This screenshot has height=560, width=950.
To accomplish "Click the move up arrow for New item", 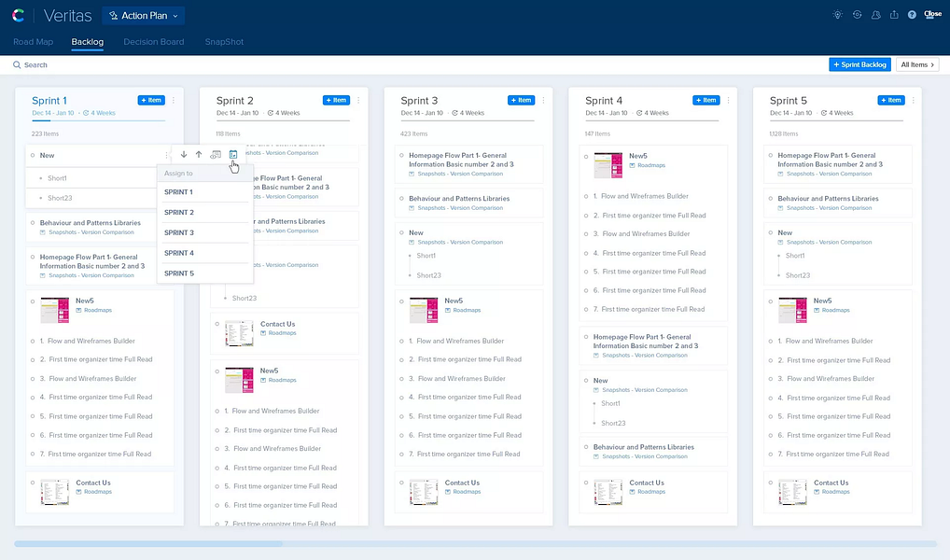I will pos(199,155).
